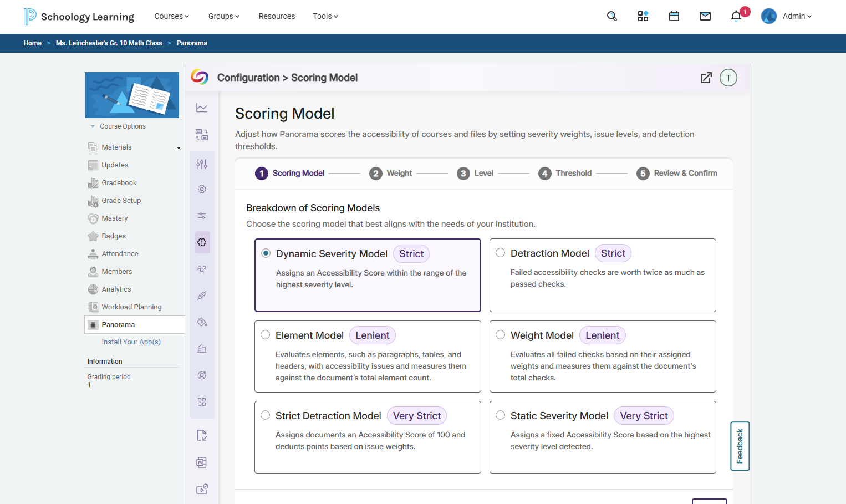Click the Lenient tag on Element Model
The width and height of the screenshot is (846, 504).
(x=372, y=335)
